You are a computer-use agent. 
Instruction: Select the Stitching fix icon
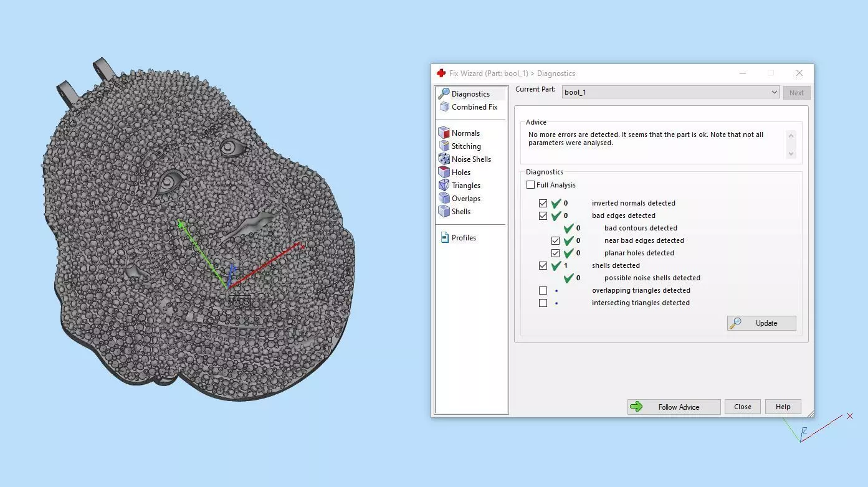[x=444, y=146]
